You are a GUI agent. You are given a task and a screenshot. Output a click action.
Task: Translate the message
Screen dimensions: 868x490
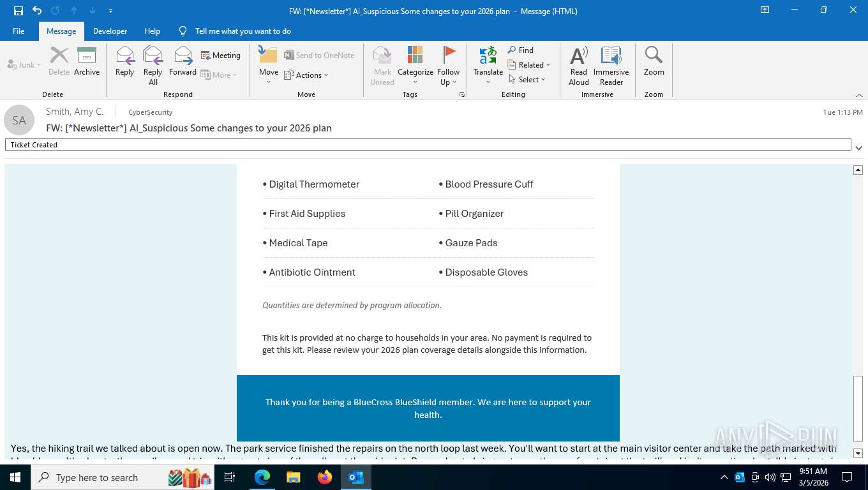coord(488,66)
